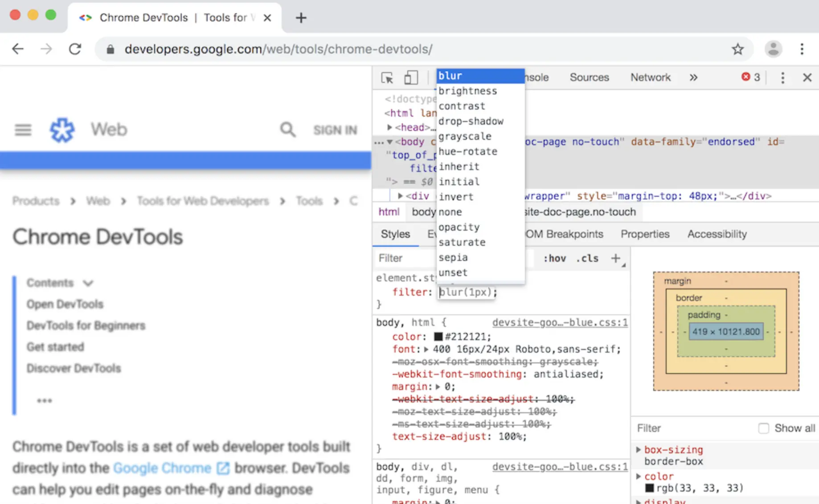Click the external link icon beside Google Chrome
This screenshot has width=819, height=504.
[223, 468]
